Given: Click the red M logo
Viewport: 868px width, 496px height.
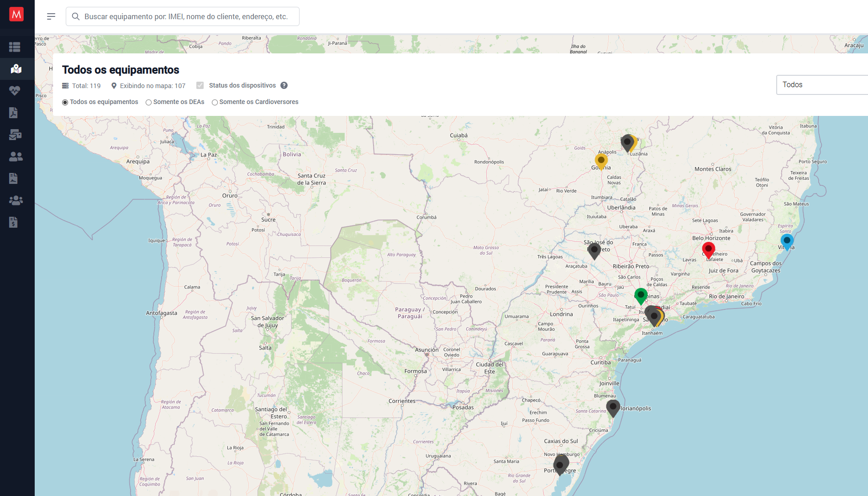Looking at the screenshot, I should pyautogui.click(x=16, y=14).
